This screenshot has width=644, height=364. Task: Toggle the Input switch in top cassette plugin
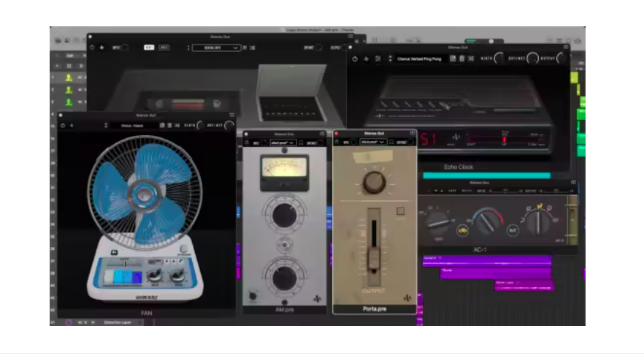tap(124, 48)
